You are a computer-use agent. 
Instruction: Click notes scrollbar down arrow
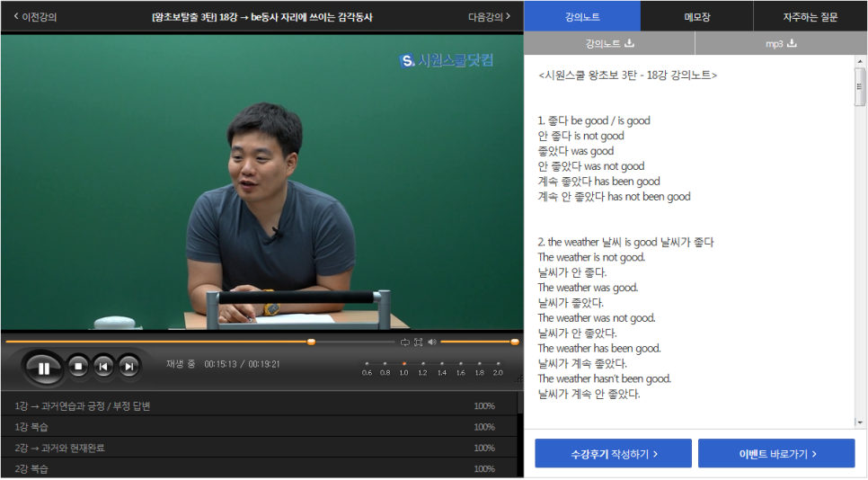click(860, 422)
